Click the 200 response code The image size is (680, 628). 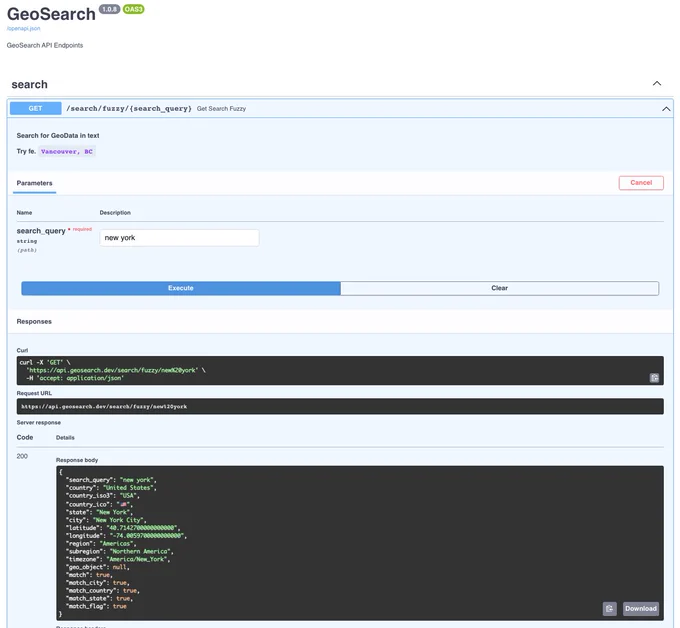point(22,456)
